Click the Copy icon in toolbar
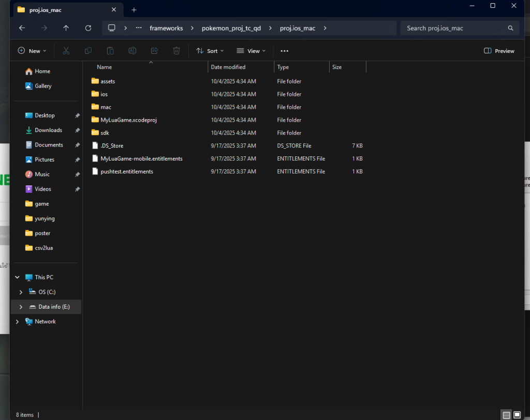The height and width of the screenshot is (420, 530). tap(88, 51)
